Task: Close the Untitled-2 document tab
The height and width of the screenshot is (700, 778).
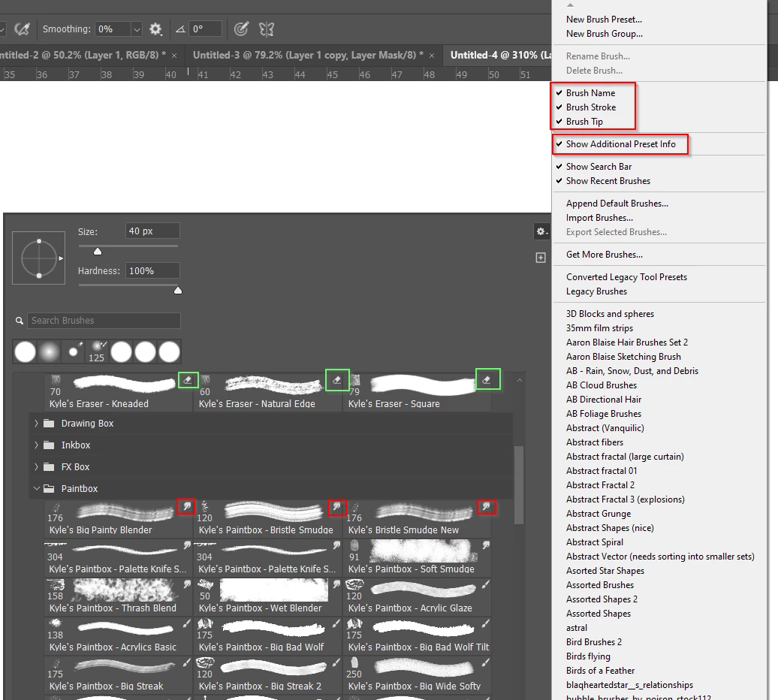Action: [174, 56]
